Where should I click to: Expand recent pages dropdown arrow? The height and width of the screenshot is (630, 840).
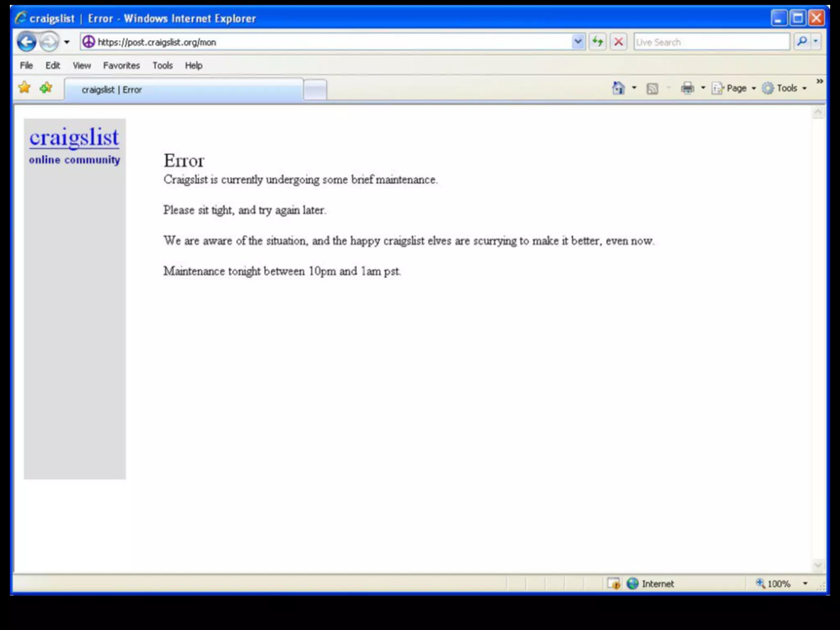point(67,42)
